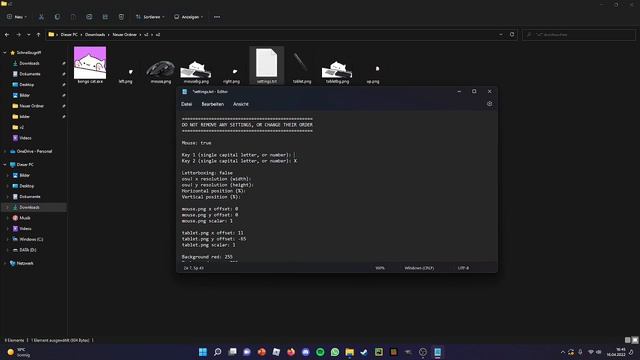Click the Copy icon in Explorer toolbar

[x=57, y=17]
